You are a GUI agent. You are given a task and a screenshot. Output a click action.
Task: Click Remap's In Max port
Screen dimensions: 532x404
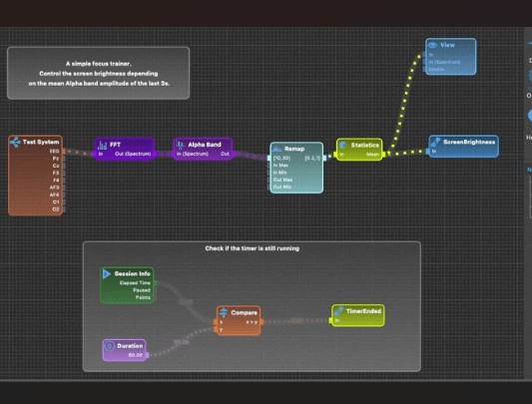[x=280, y=166]
